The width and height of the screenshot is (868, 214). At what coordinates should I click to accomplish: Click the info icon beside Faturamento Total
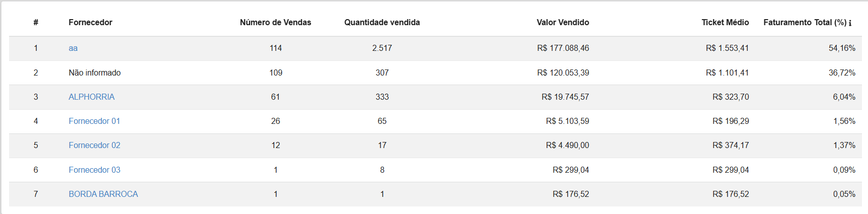850,23
